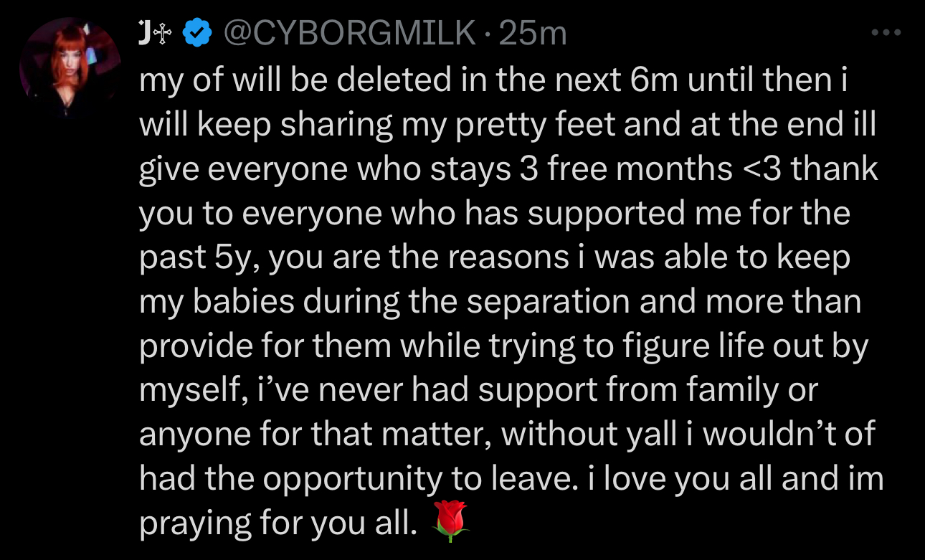Open the three-dot more options menu
The image size is (925, 560).
point(885,32)
